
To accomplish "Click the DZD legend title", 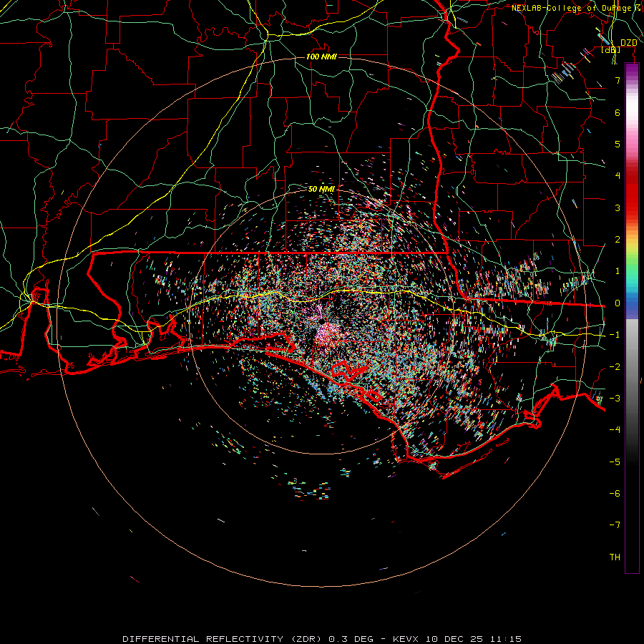I will click(x=629, y=43).
